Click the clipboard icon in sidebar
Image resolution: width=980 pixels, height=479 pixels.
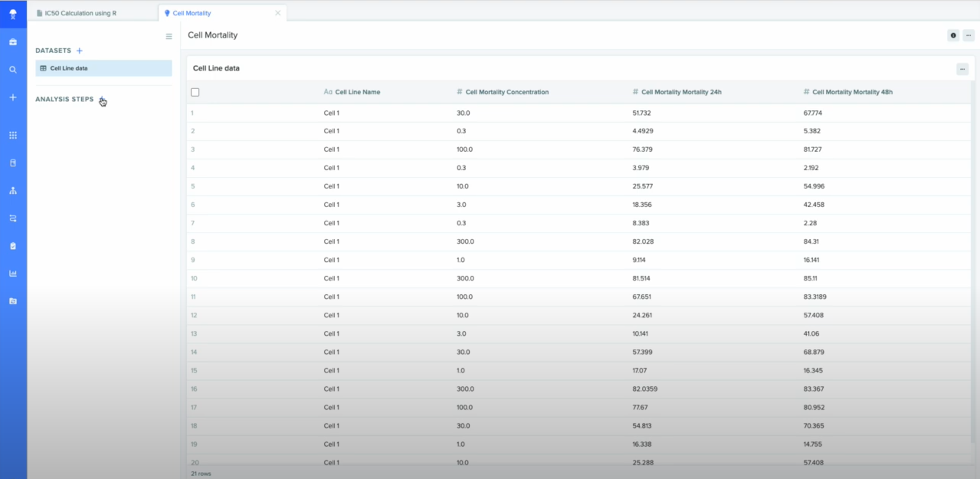[x=13, y=246]
